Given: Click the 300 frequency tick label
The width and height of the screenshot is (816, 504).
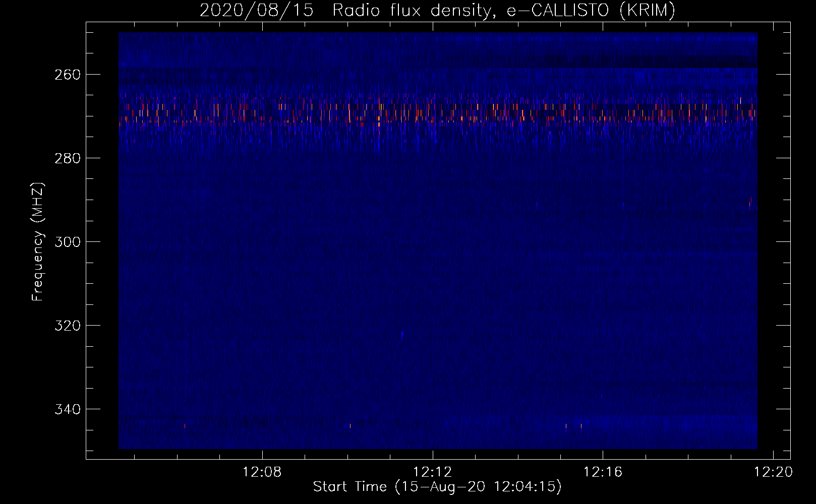Looking at the screenshot, I should coord(68,242).
